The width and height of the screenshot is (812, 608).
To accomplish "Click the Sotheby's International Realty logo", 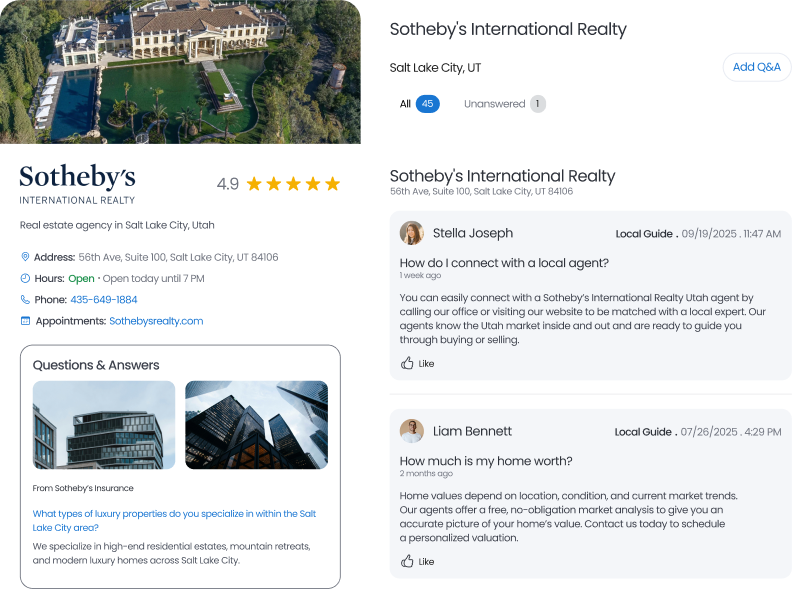I will coord(77,184).
